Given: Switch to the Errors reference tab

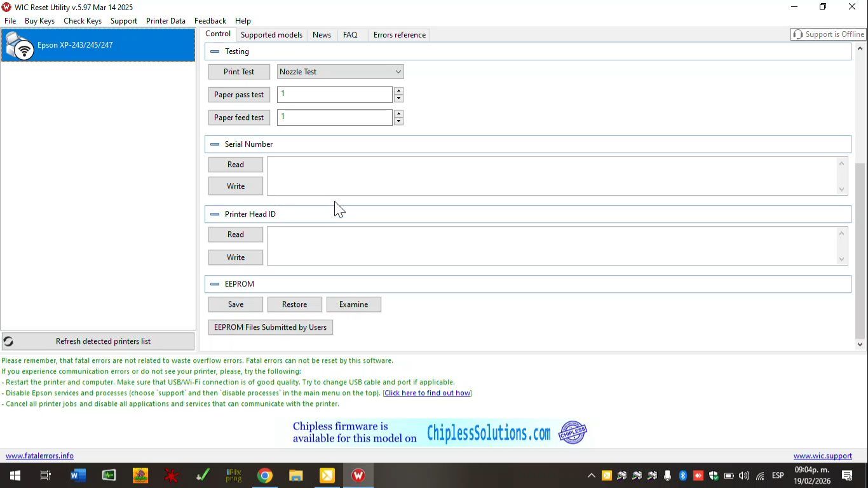Looking at the screenshot, I should [400, 35].
